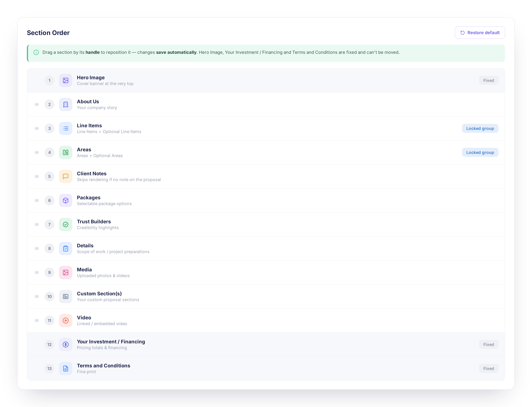Select the Client Notes title

click(x=92, y=173)
